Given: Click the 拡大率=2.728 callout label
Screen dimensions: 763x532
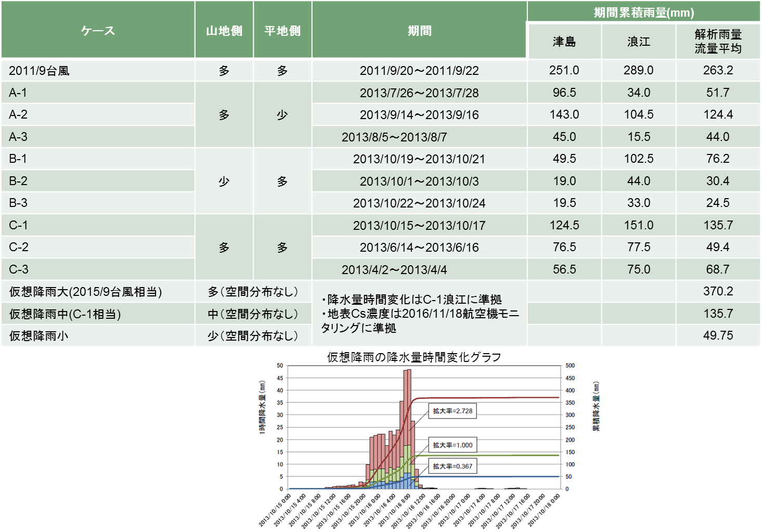Looking at the screenshot, I should [452, 411].
